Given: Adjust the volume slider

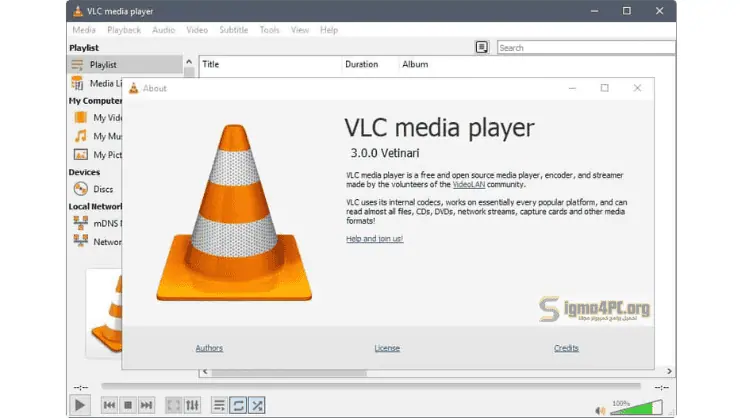Looking at the screenshot, I should coord(636,408).
